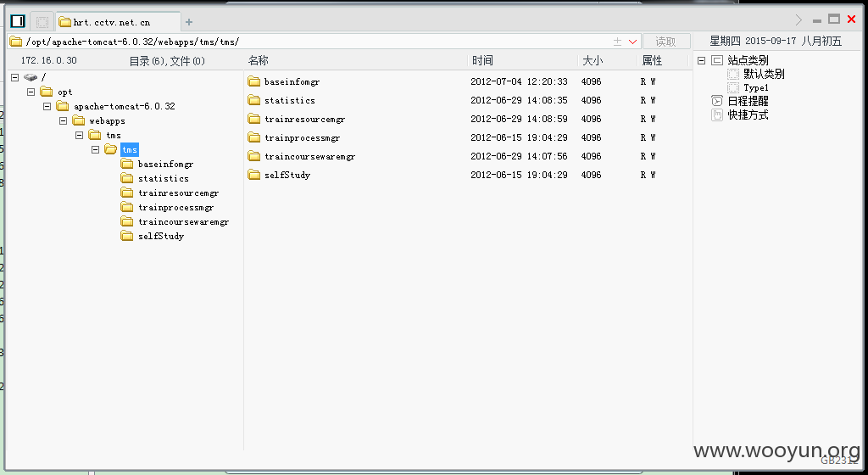868x475 pixels.
Task: Select the highlighted tms folder in tree
Action: tap(130, 149)
